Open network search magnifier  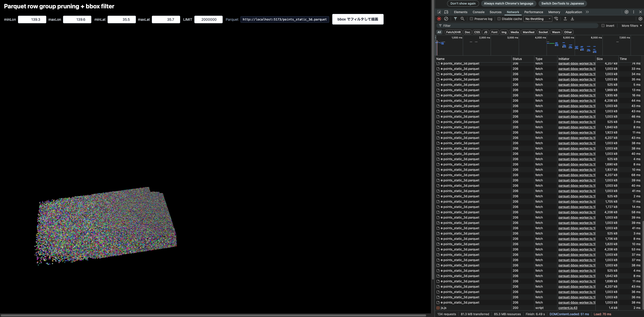[462, 19]
